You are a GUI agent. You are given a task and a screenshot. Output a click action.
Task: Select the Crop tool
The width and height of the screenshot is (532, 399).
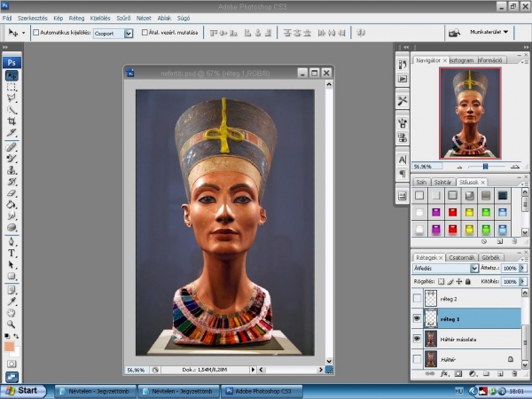(12, 121)
